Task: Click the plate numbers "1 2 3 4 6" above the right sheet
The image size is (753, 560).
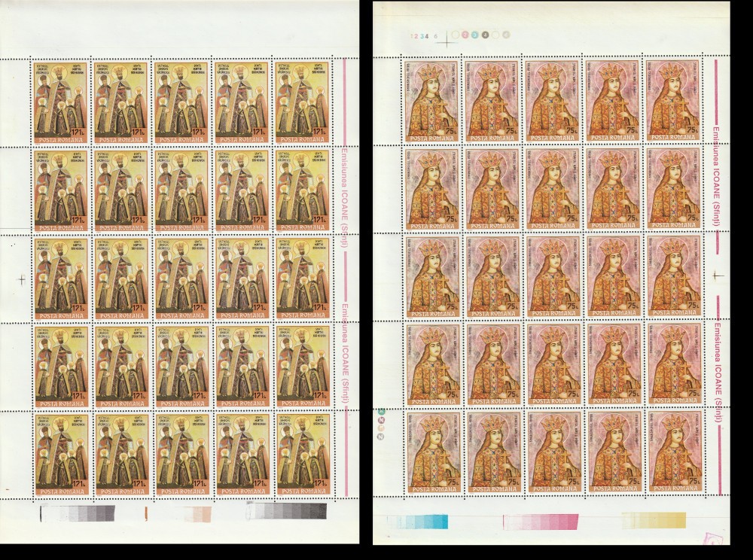Action: tap(425, 35)
